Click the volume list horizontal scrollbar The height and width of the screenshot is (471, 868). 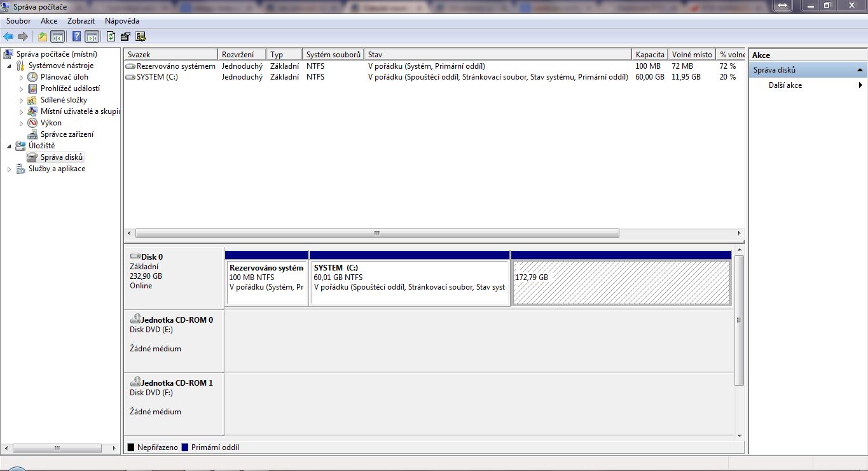pos(376,233)
